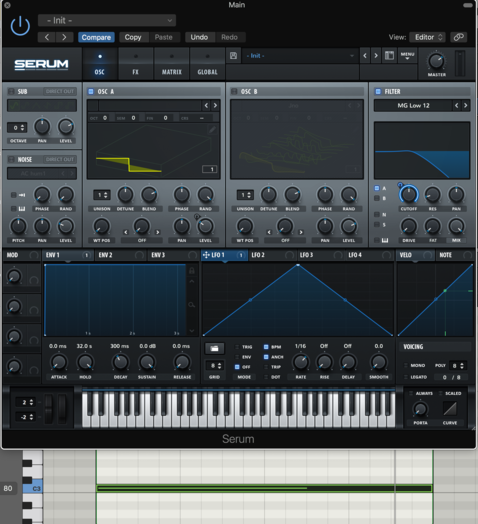Enable the NOISE oscillator
Screen dimensions: 478x524
point(11,159)
